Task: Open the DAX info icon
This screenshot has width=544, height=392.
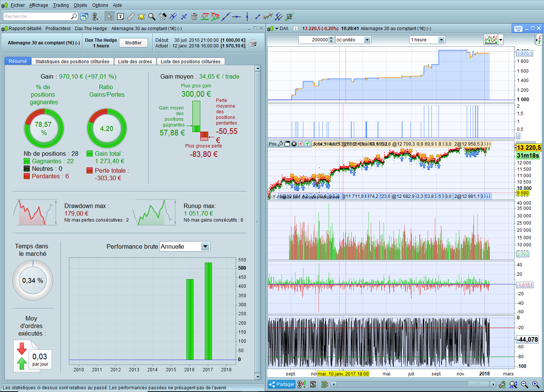Action: [x=296, y=29]
